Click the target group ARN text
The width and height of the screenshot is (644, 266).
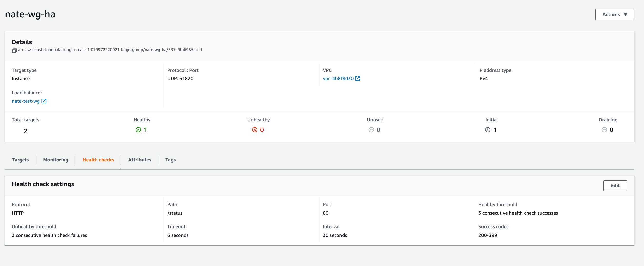(x=110, y=50)
